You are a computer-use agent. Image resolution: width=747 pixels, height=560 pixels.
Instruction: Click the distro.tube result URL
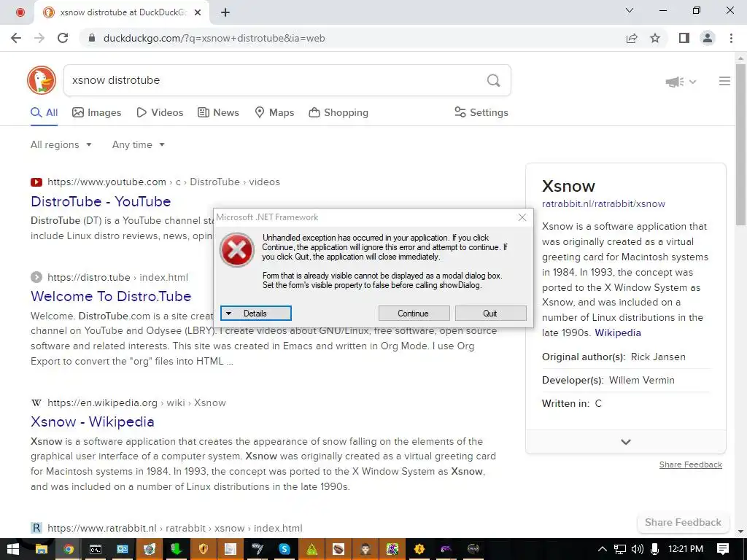(117, 278)
